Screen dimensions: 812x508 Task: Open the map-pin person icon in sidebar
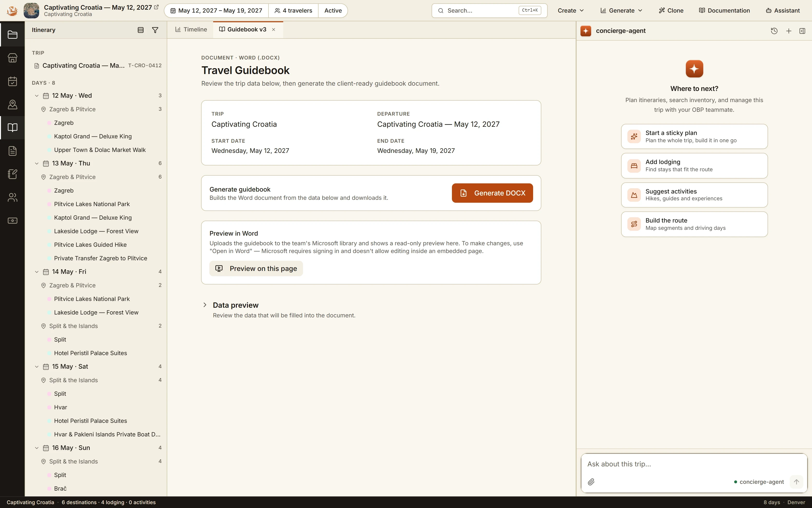(x=12, y=105)
